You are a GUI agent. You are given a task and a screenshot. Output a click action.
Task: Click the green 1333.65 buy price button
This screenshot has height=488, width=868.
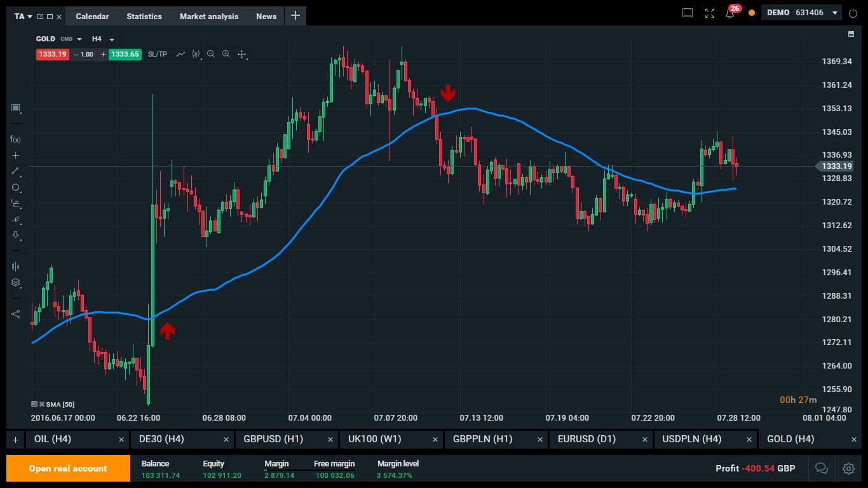125,55
